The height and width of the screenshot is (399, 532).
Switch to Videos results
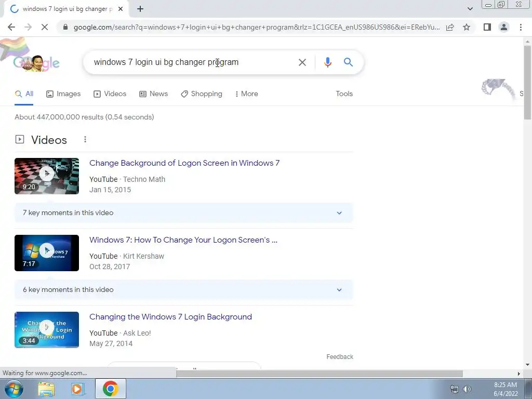click(110, 94)
